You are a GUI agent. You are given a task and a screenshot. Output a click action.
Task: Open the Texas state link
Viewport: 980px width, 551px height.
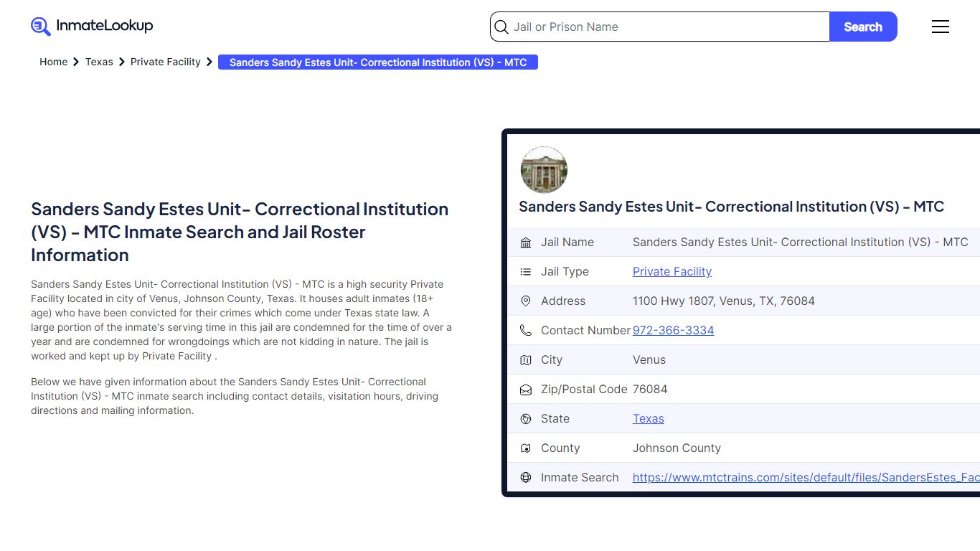coord(649,419)
